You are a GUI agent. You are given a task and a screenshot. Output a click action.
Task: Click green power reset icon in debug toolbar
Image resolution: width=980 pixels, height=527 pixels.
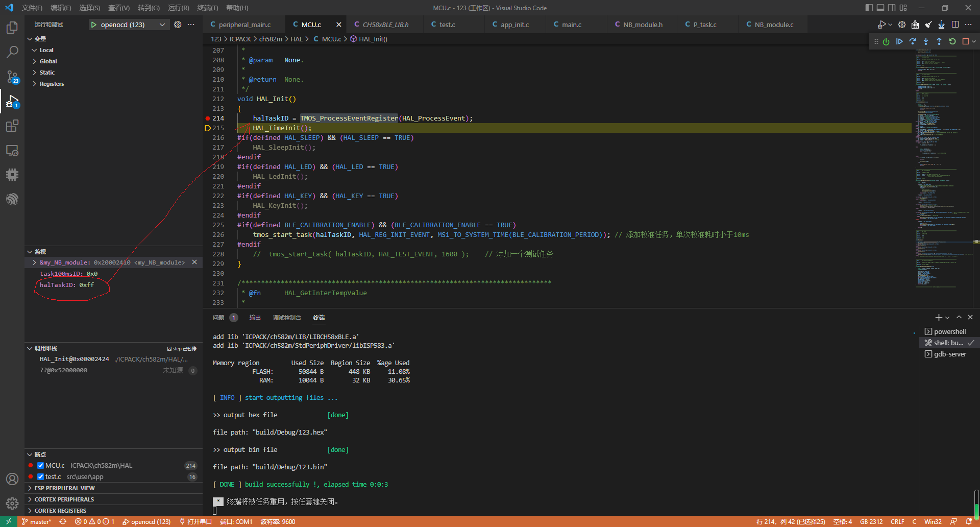886,41
